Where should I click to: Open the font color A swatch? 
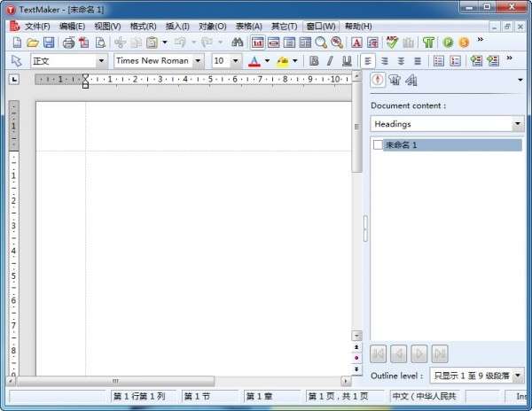tap(254, 61)
